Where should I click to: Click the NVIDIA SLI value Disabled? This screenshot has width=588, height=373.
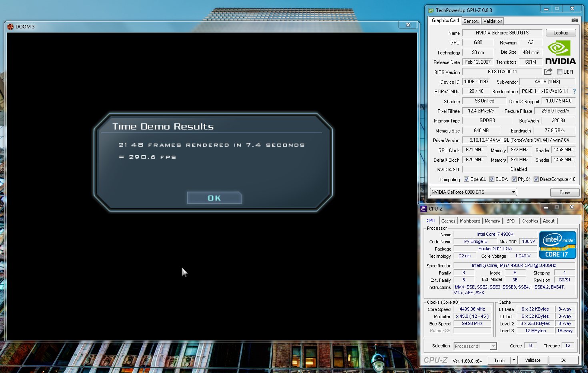pyautogui.click(x=519, y=169)
